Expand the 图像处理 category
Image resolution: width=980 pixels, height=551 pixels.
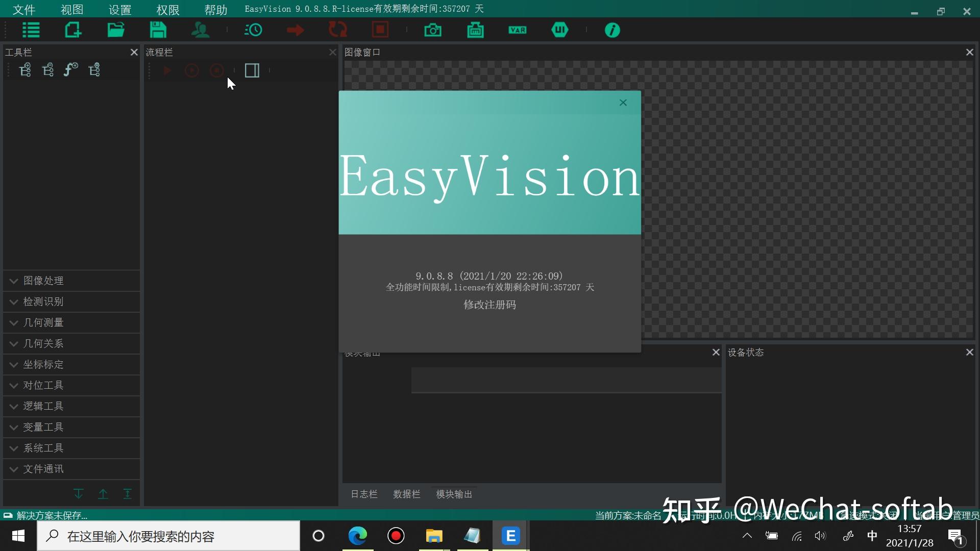click(42, 281)
